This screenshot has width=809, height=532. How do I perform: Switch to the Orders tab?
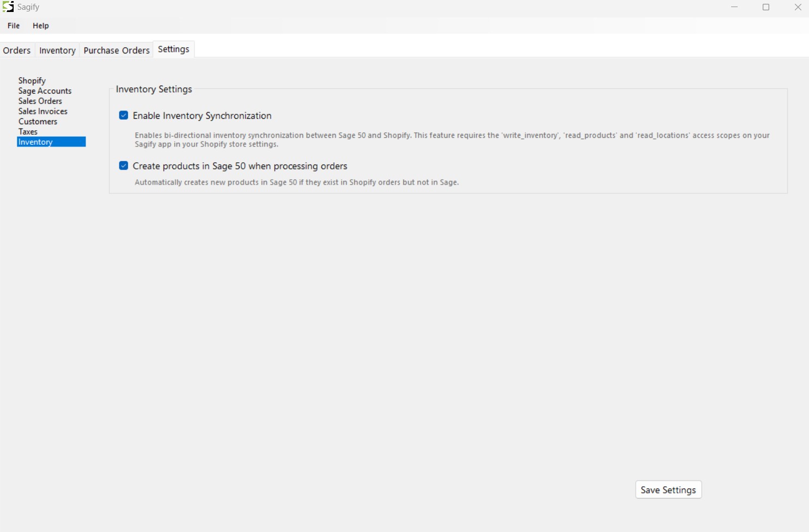(17, 50)
